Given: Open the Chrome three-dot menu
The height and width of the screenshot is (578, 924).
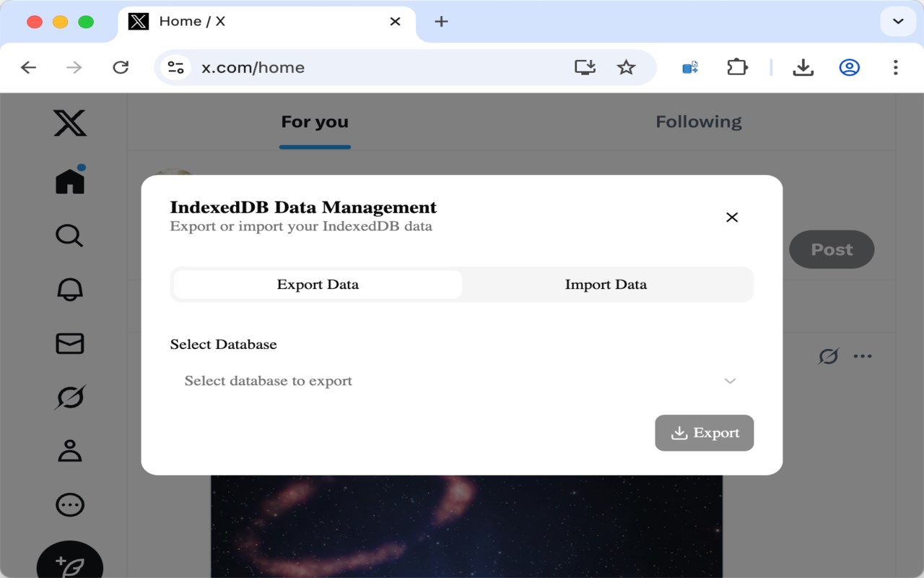Looking at the screenshot, I should point(895,67).
